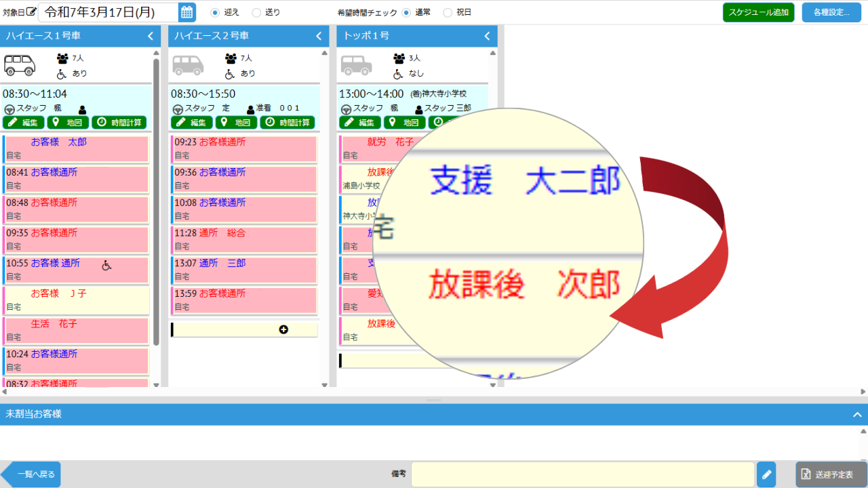The width and height of the screenshot is (868, 488).
Task: Click 時間計算 in ハイエース２号車
Action: (288, 123)
